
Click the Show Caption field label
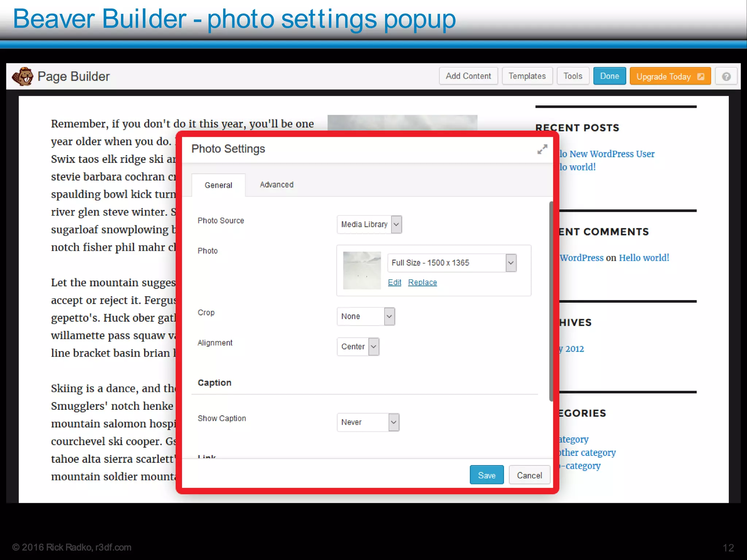coord(222,418)
